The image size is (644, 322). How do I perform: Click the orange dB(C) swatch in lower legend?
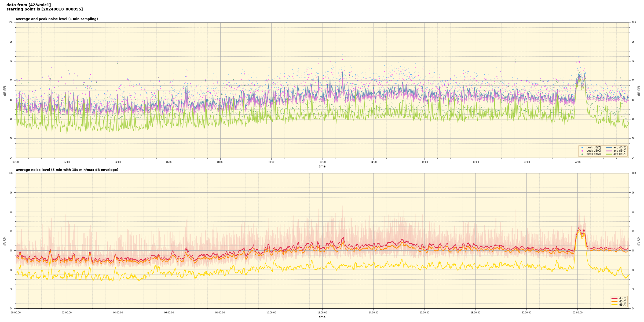[614, 301]
